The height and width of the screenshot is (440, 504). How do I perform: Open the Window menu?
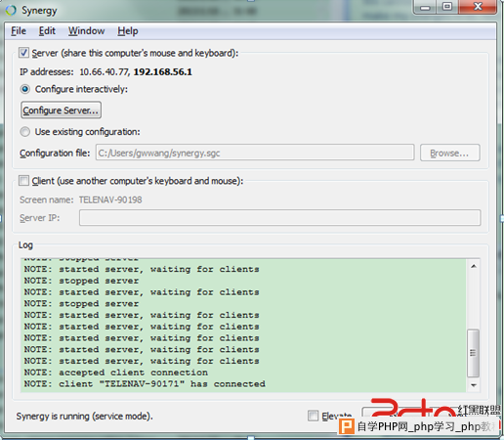coord(87,31)
